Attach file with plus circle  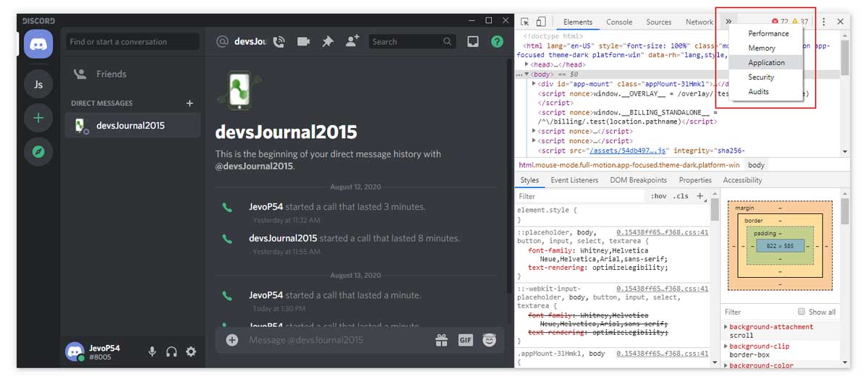pos(231,340)
